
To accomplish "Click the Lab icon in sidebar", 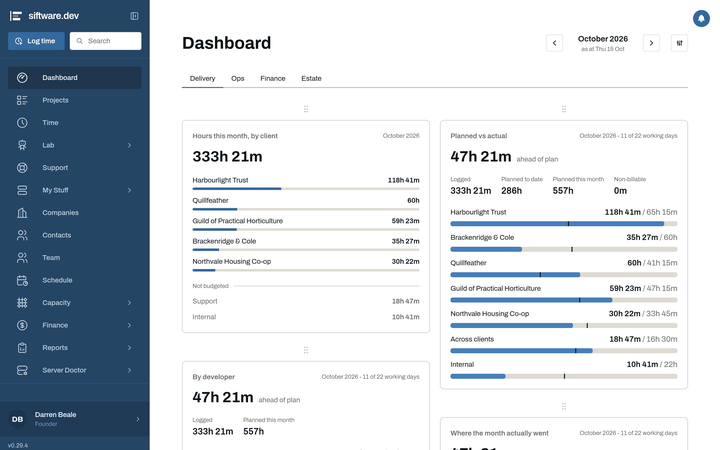I will pyautogui.click(x=22, y=145).
